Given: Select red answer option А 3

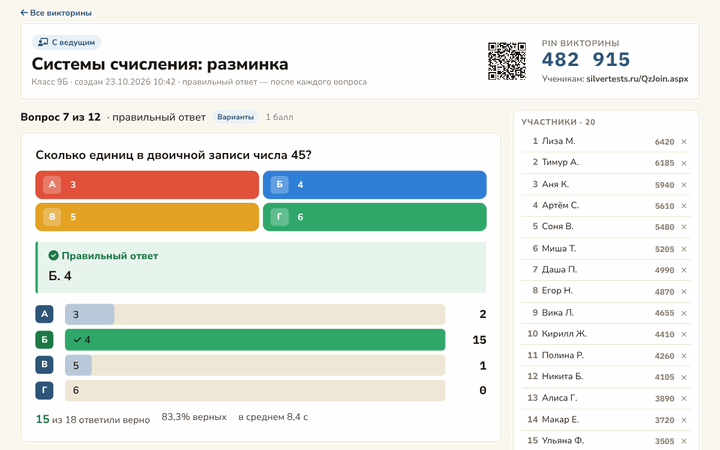Looking at the screenshot, I should point(147,185).
